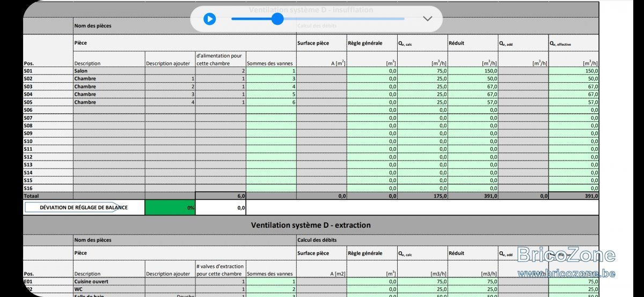Select the 6,0 total in the Totaal row

coord(221,196)
